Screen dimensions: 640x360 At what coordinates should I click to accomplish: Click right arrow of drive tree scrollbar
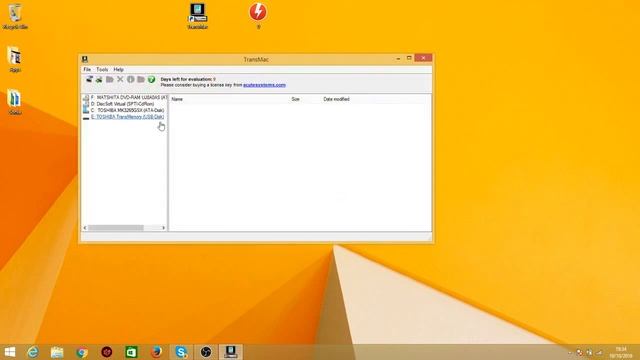[164, 228]
